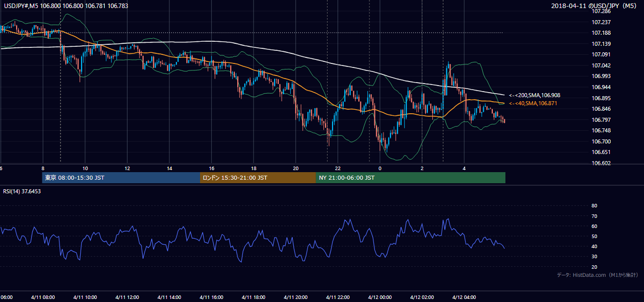Click RSI scale value 70
This screenshot has height=302, width=644.
[594, 216]
